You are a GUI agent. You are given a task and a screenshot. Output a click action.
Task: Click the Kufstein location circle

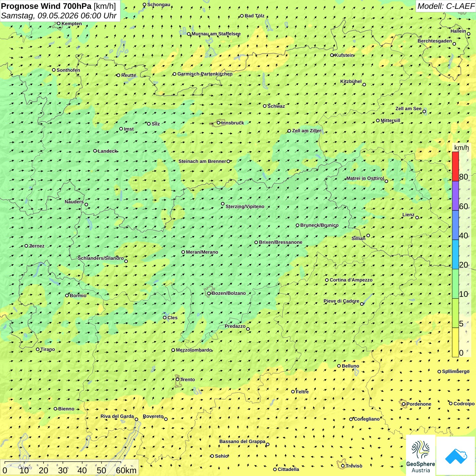coord(332,55)
